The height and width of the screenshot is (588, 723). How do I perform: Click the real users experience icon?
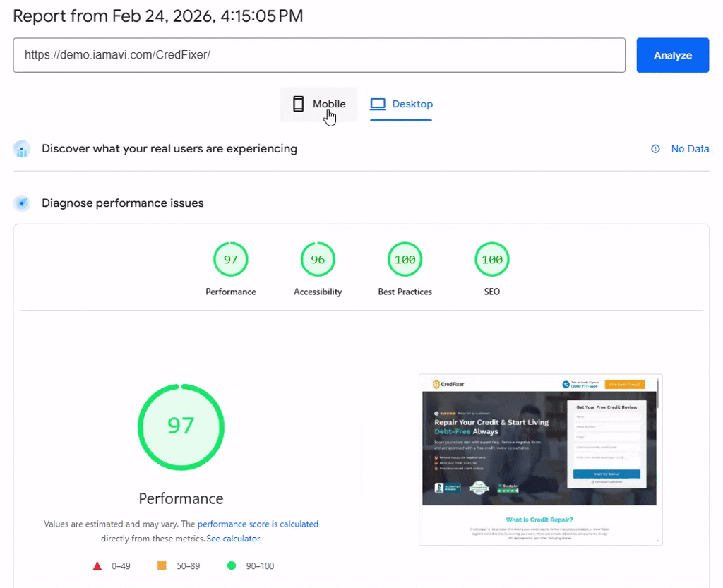(23, 149)
